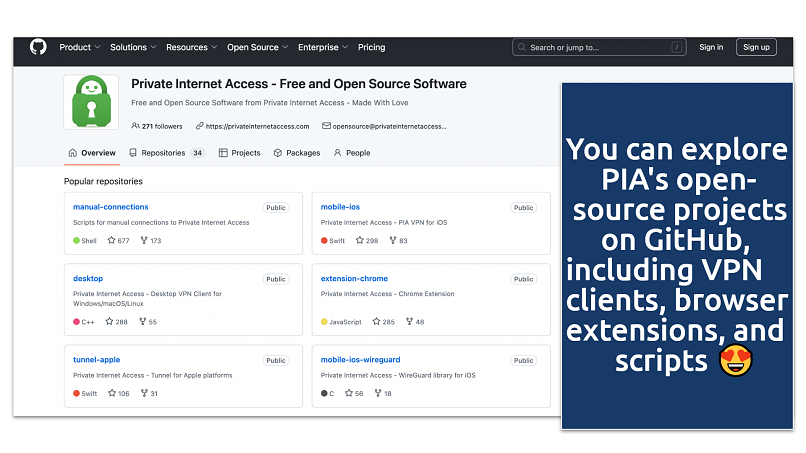Screen dimensions: 806x453
Task: Focus the Search or jump to field
Action: 599,47
